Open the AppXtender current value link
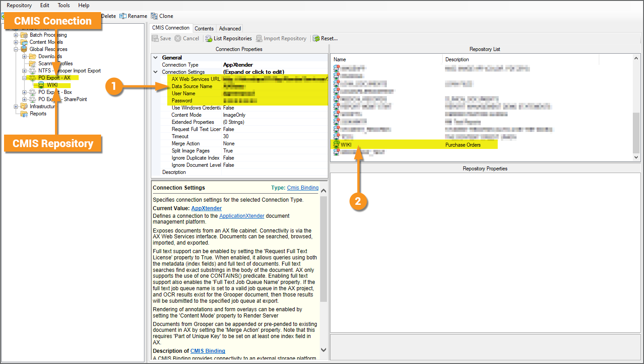 (207, 208)
